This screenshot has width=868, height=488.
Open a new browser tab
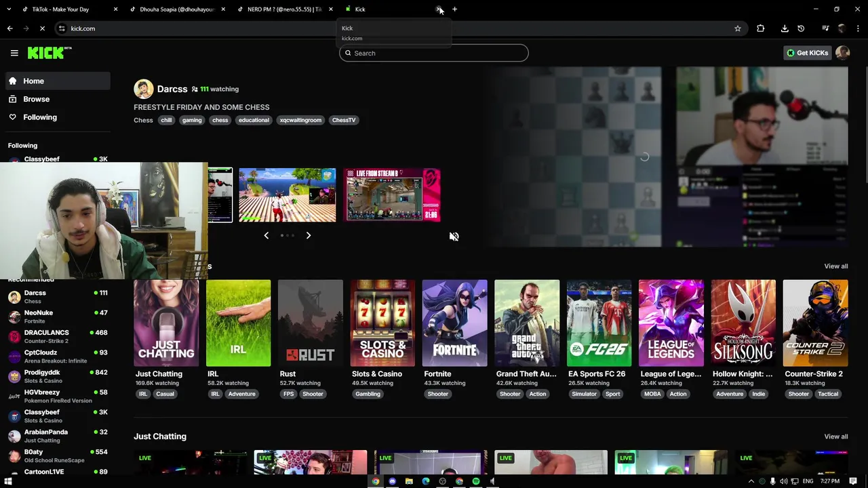[x=454, y=9]
